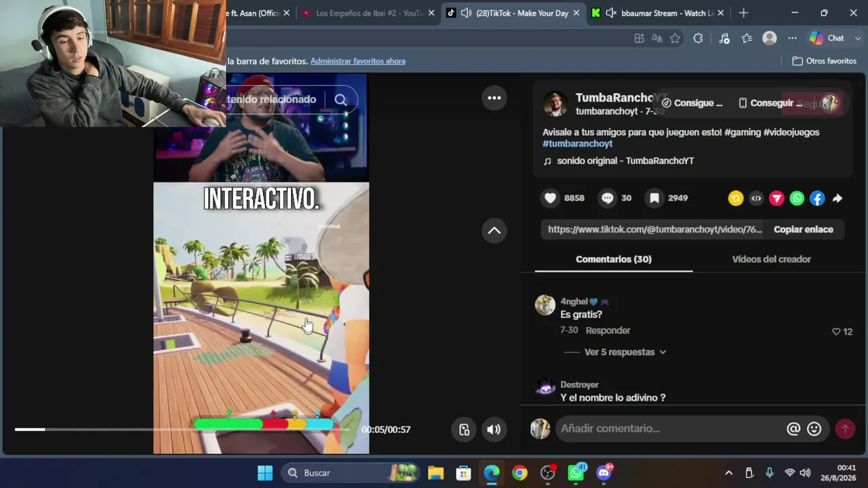Select the 'Comentarios (30)' tab
868x488 pixels.
tap(614, 260)
